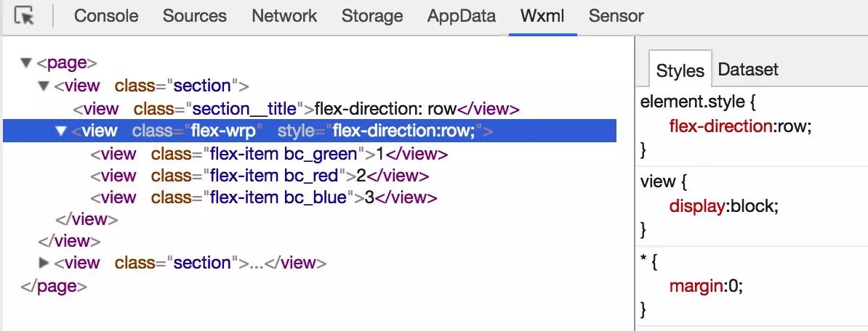The image size is (868, 331).
Task: Select the section__title view element
Action: pyautogui.click(x=296, y=109)
